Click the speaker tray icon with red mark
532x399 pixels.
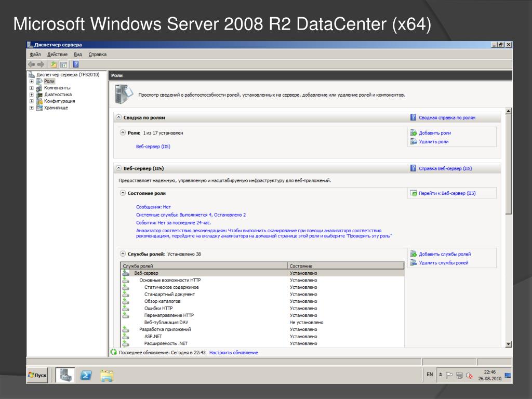coord(469,375)
